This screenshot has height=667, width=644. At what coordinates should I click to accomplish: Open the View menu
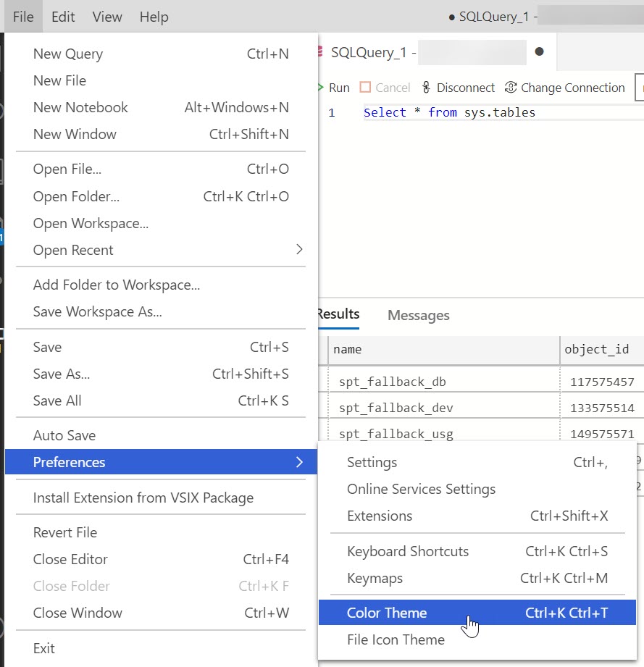(x=107, y=17)
